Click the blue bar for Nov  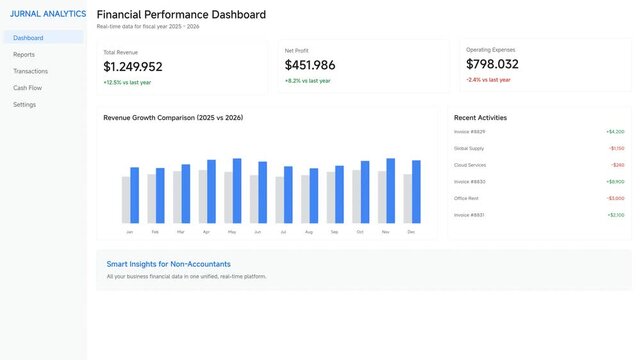coord(391,191)
